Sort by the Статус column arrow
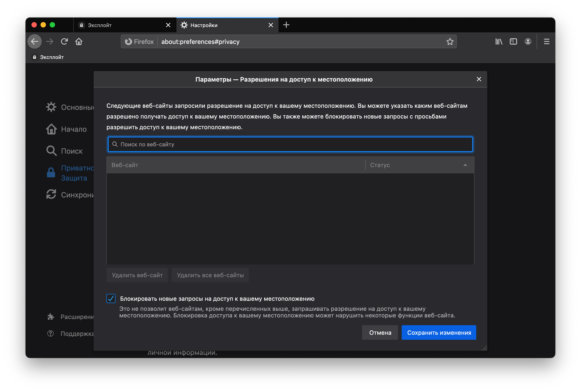 coord(465,165)
